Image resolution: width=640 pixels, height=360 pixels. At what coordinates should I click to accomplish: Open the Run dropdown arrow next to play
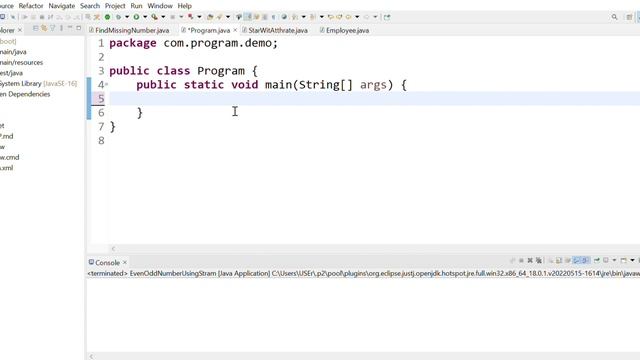(145, 17)
